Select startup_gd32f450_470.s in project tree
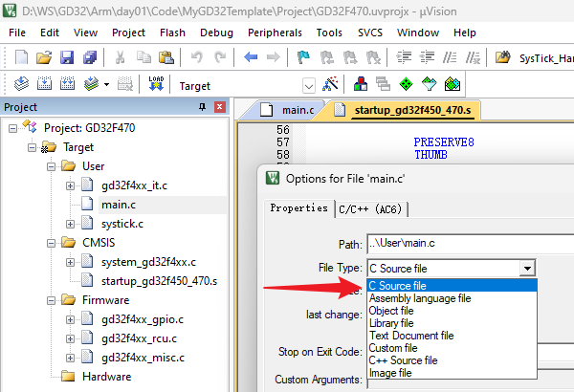574x392 pixels. pyautogui.click(x=159, y=281)
